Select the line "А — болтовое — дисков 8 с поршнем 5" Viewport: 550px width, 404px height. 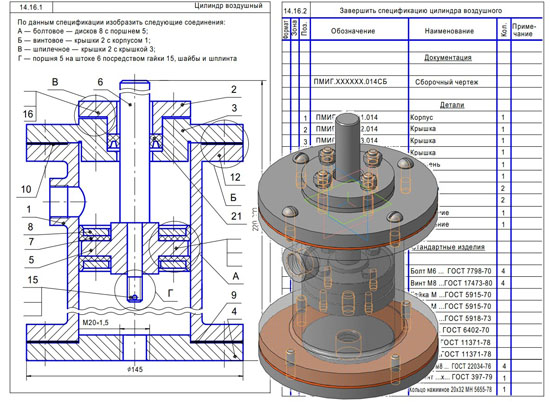coord(83,31)
